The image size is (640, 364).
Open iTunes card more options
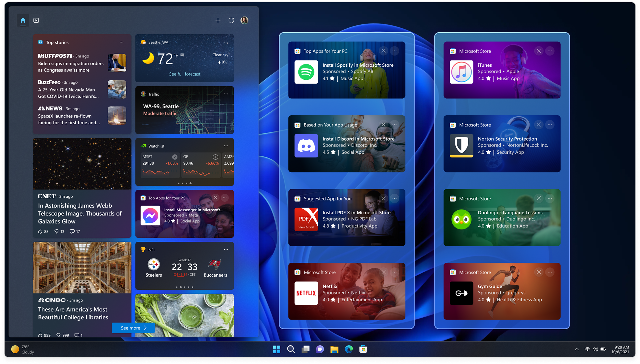(x=550, y=51)
